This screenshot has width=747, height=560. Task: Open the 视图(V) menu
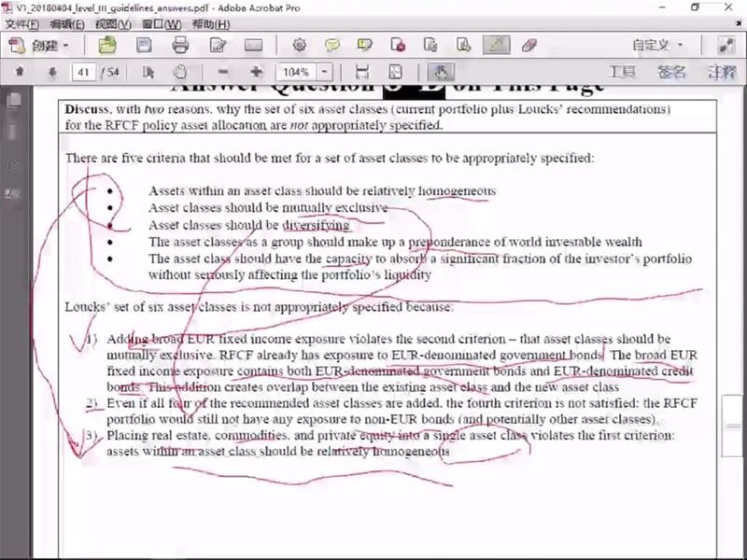[x=112, y=23]
